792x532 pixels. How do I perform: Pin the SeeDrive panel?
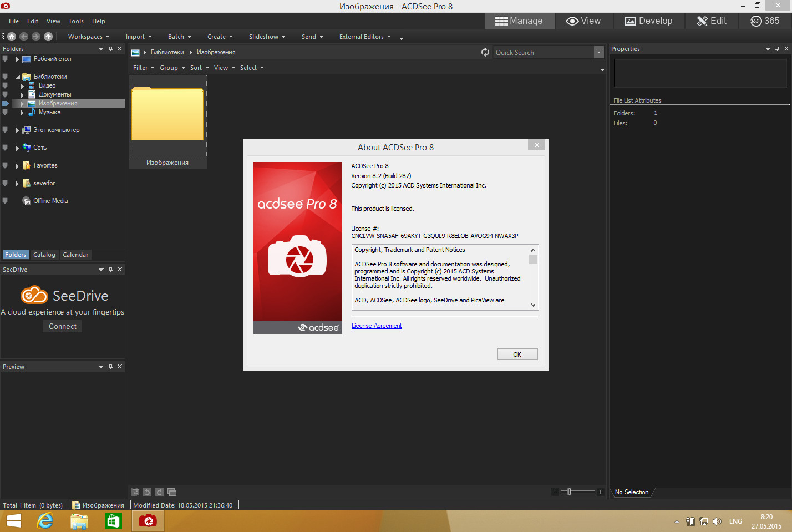coord(110,270)
